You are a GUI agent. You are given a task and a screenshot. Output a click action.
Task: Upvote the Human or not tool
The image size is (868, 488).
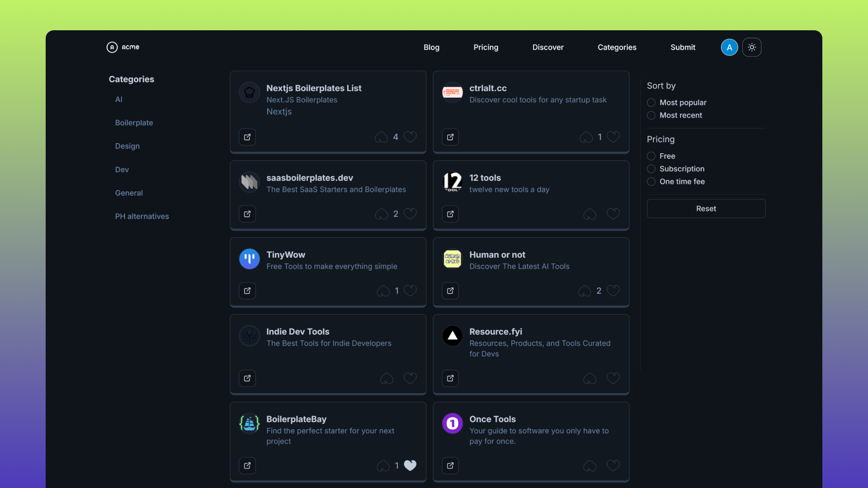coord(584,291)
